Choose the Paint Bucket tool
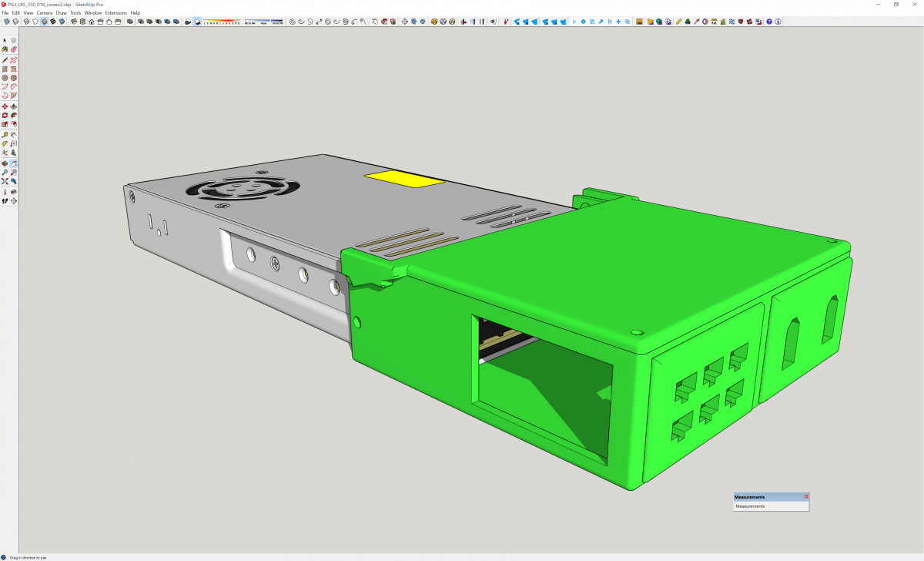Screen dimensions: 924x561 pos(5,49)
